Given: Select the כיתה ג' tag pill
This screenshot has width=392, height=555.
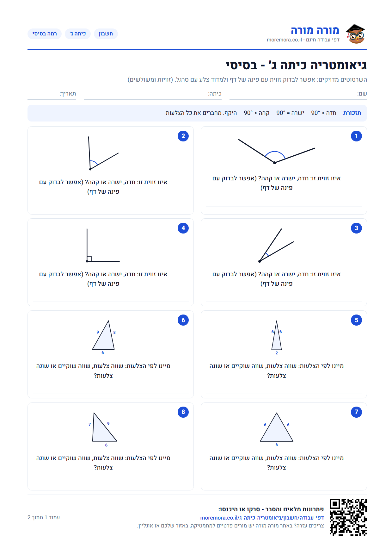Looking at the screenshot, I should (78, 34).
